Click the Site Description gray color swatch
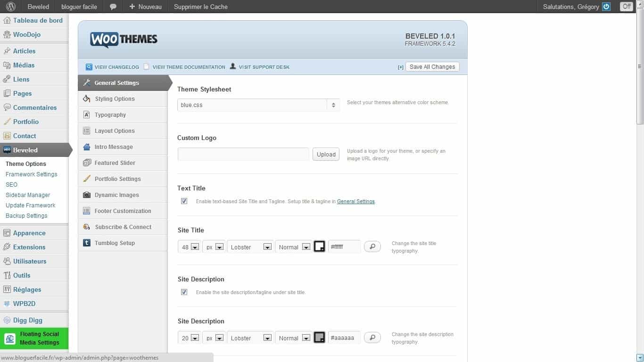The width and height of the screenshot is (644, 362). 320,337
